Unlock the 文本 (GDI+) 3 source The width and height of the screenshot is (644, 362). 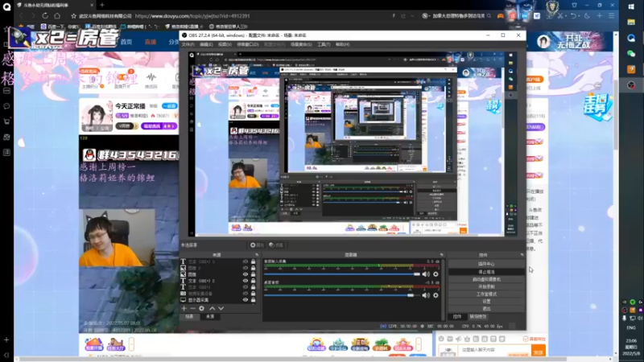[x=253, y=261]
